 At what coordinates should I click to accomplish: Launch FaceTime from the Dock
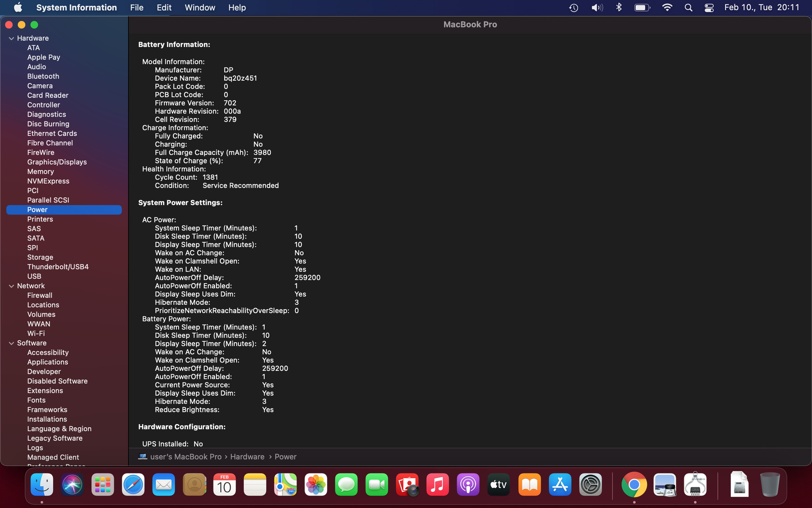[x=377, y=484]
